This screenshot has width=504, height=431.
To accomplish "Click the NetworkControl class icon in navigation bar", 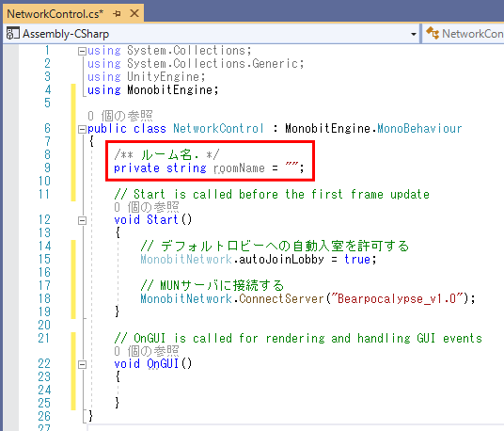I will pos(433,34).
